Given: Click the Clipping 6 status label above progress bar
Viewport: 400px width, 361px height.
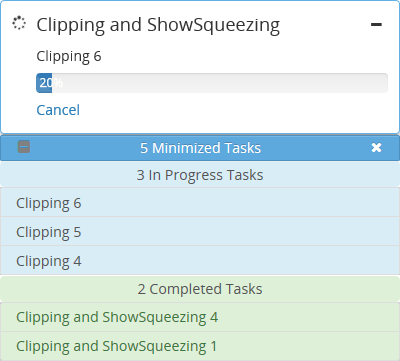Looking at the screenshot, I should click(x=69, y=56).
